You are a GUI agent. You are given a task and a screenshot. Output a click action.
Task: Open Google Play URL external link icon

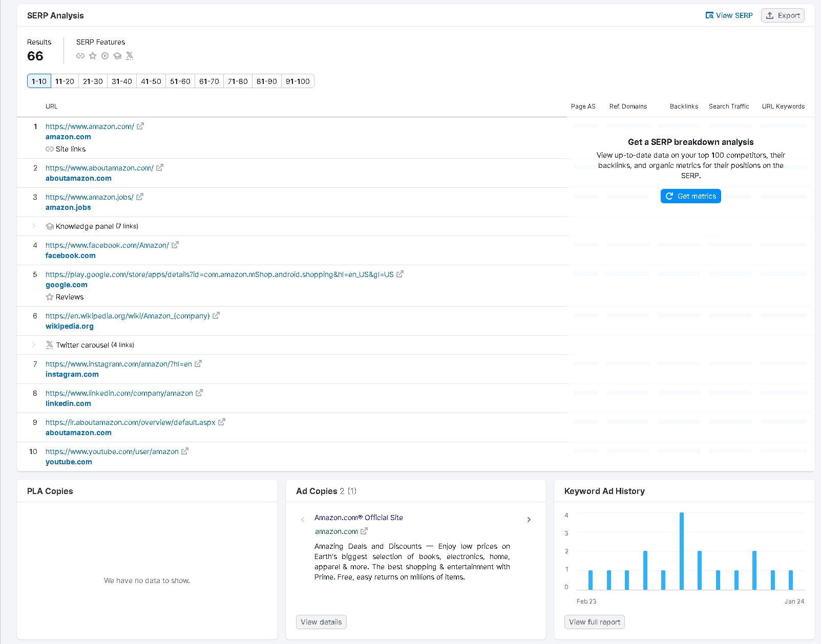(400, 274)
